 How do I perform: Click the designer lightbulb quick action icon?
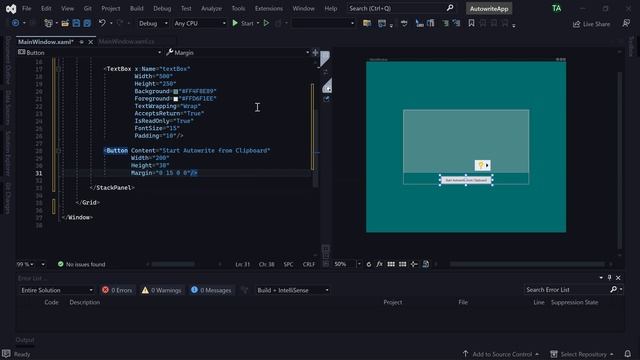coord(481,165)
